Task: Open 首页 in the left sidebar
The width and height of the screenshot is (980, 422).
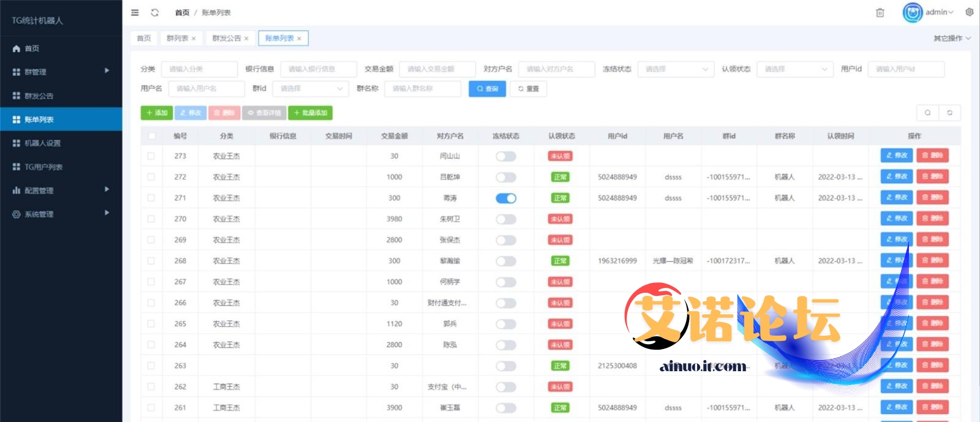Action: tap(32, 48)
